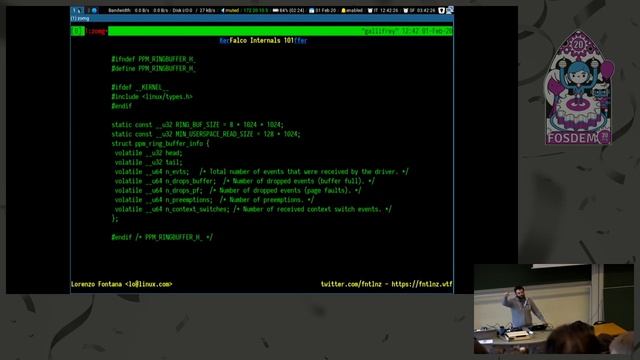The height and width of the screenshot is (360, 640).
Task: Click the 'Lorenzo Fontana <lo@linux.com>' footer text
Action: [122, 284]
